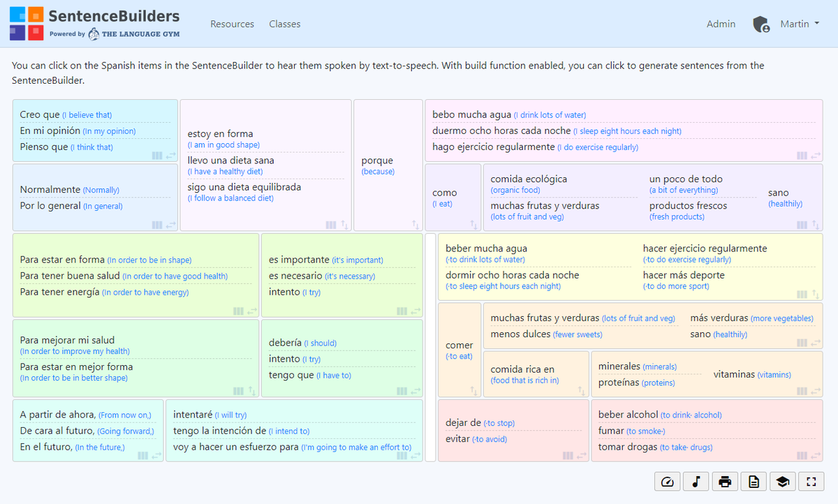Image resolution: width=838 pixels, height=504 pixels.
Task: Click the columns icon in the 'estoy en forma' box
Action: (332, 225)
